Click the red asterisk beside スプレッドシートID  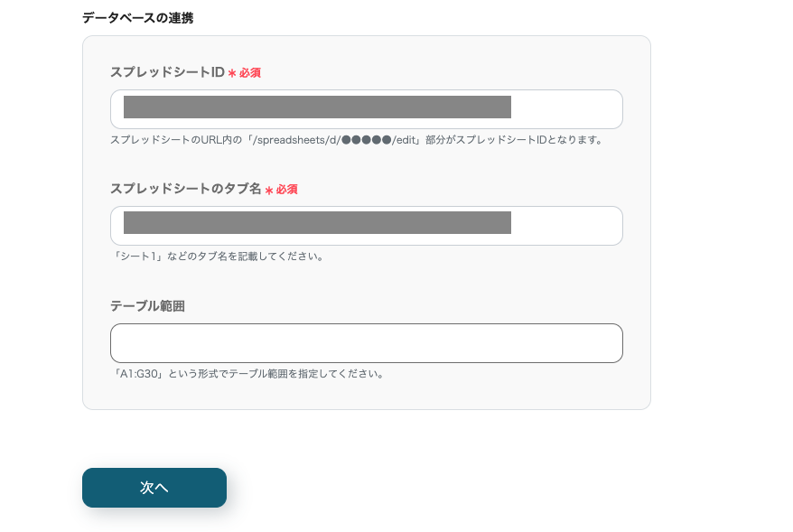point(232,73)
